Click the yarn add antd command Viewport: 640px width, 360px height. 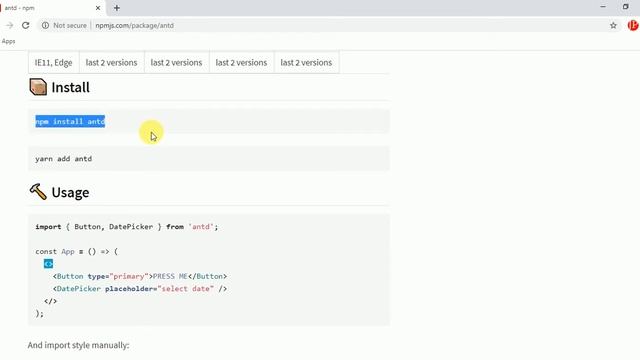tap(64, 159)
